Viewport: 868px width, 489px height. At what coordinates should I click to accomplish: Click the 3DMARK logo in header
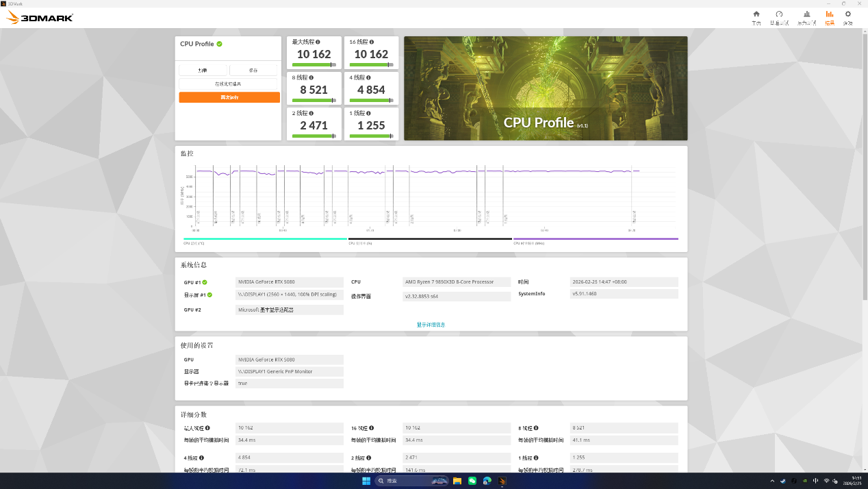tap(40, 18)
